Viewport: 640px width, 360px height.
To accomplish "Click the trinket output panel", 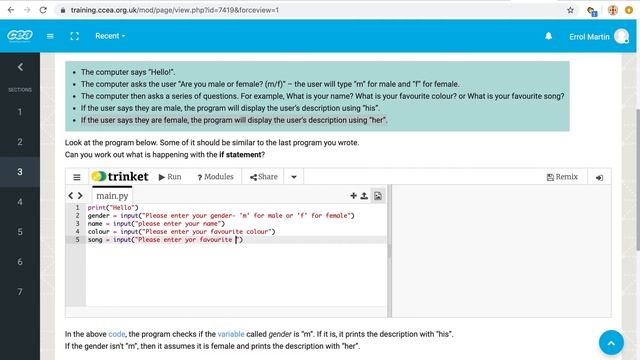I will [501, 251].
